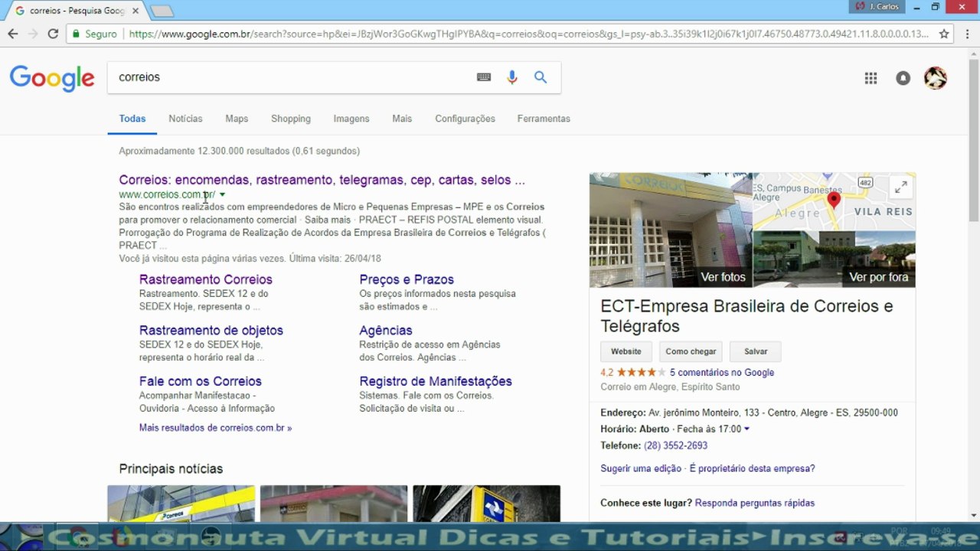Screen dimensions: 980x551
Task: Click Mais resultados de correios.com.br
Action: tap(215, 428)
